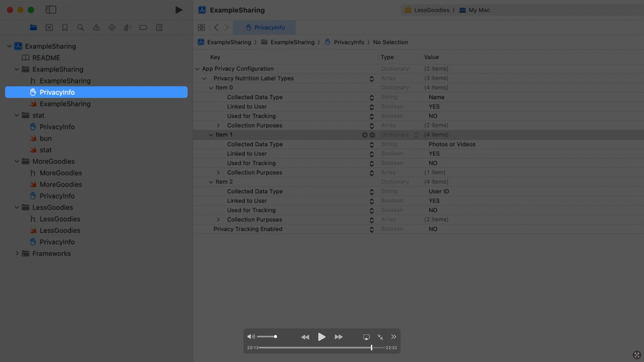Expand Collection Purposes under Item 2
Screen dimensions: 644x362
tap(218, 220)
